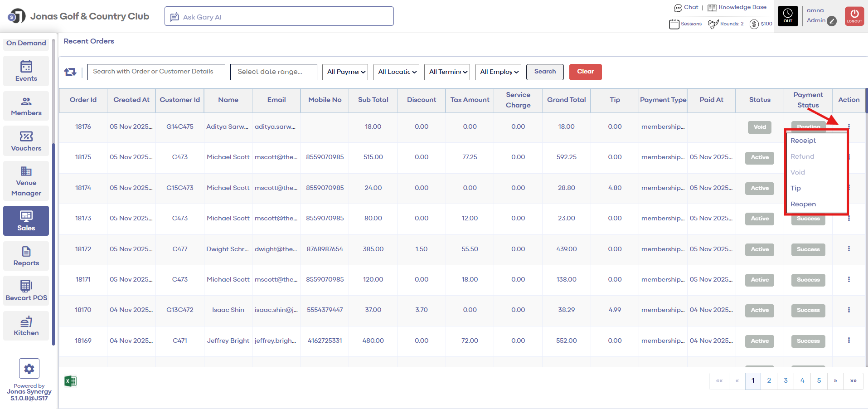Screen dimensions: 868x409
Task: Click the Success badge for order 18172
Action: point(808,249)
